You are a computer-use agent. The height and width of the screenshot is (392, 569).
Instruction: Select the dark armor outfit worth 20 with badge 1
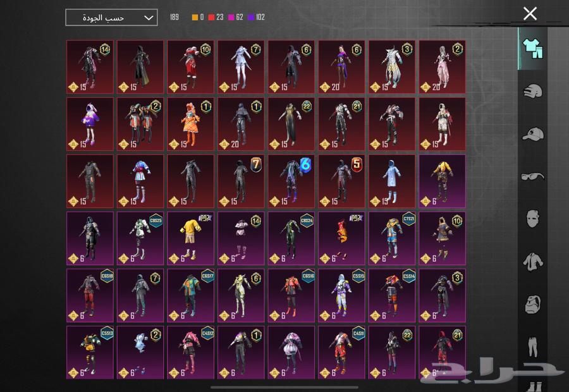pyautogui.click(x=241, y=124)
